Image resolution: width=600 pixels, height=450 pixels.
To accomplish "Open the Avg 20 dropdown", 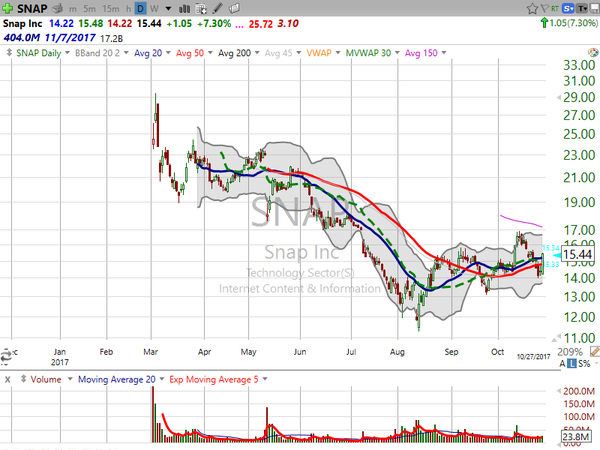I will (168, 52).
